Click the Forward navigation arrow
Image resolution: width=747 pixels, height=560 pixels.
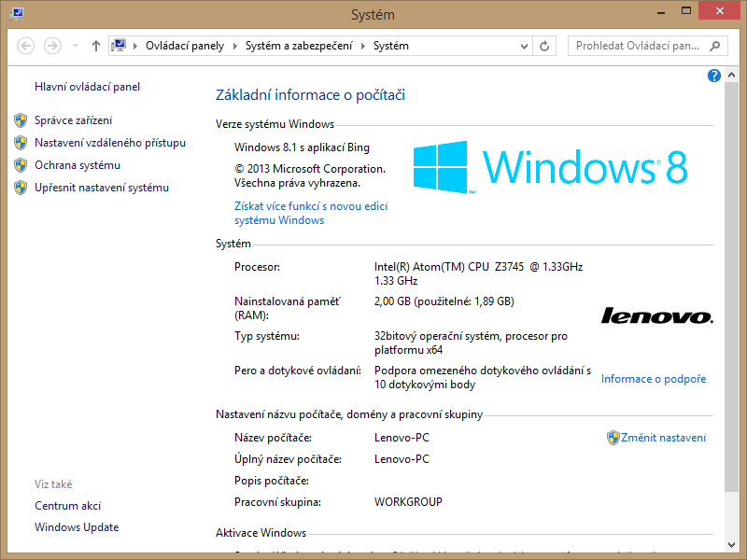tap(52, 46)
